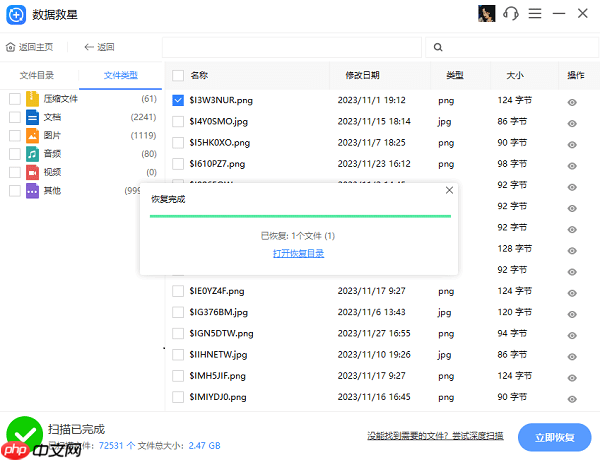The image size is (600, 460).
Task: Sort by the 名称 column header
Action: pos(199,75)
